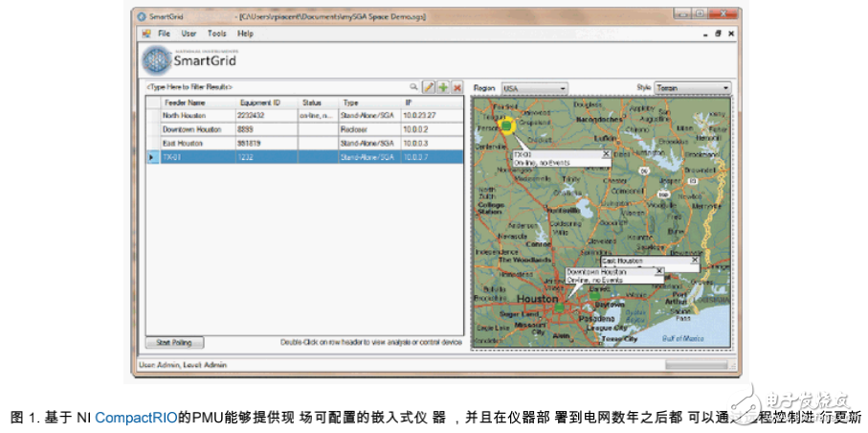Close the TX-01 map callout

pos(605,153)
